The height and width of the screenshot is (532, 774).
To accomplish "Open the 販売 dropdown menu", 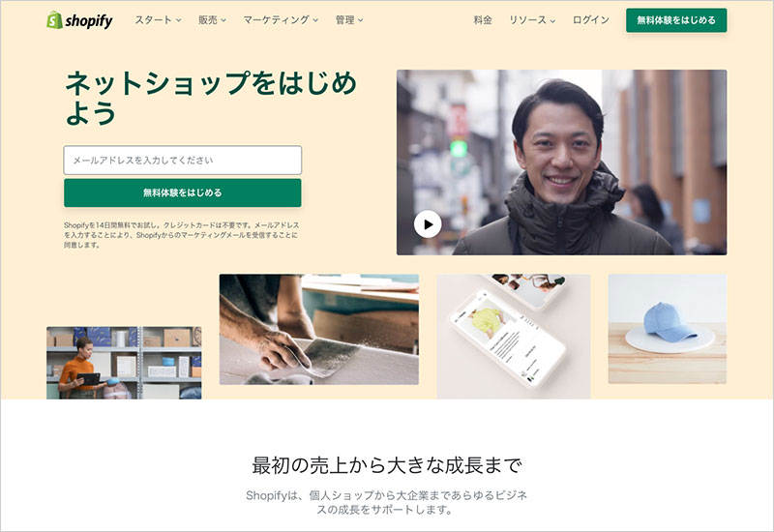I will 212,20.
